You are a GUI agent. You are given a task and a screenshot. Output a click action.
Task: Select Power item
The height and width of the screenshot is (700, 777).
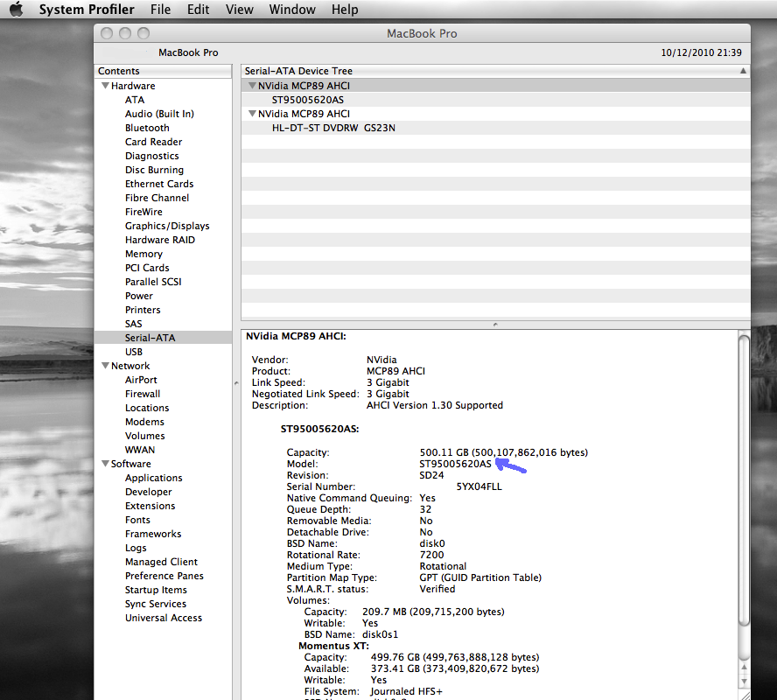click(x=139, y=296)
